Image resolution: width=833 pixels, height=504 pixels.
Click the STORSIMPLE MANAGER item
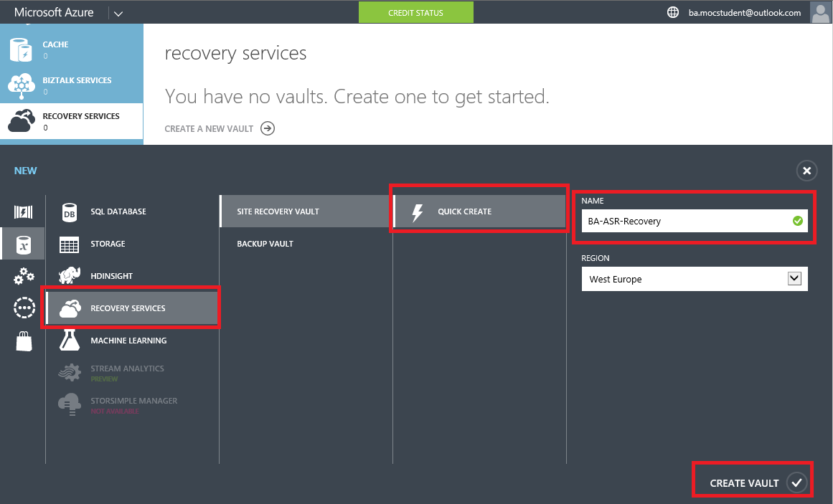coord(132,405)
